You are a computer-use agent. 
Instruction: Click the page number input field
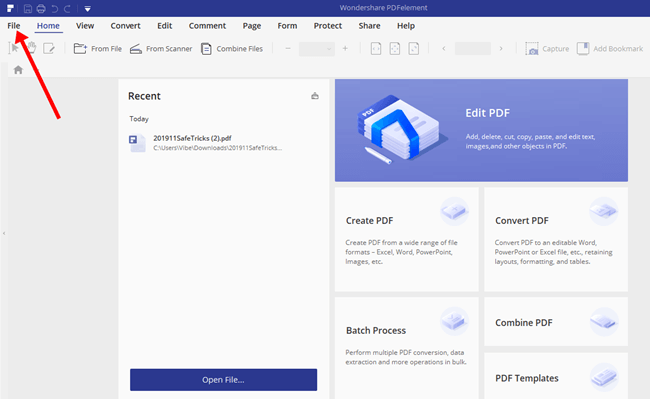pyautogui.click(x=473, y=48)
